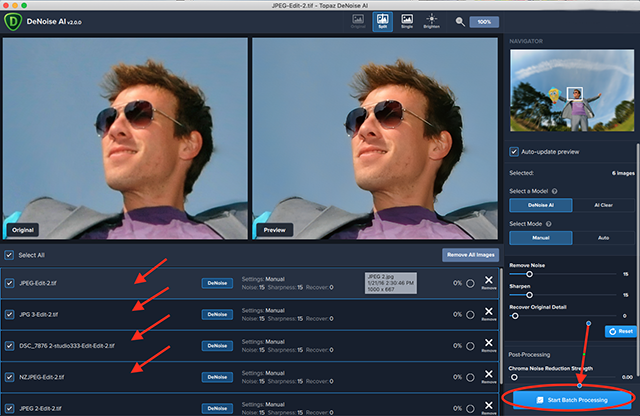Click progress circle for DSC_7876 row
The image size is (640, 416).
(x=470, y=346)
